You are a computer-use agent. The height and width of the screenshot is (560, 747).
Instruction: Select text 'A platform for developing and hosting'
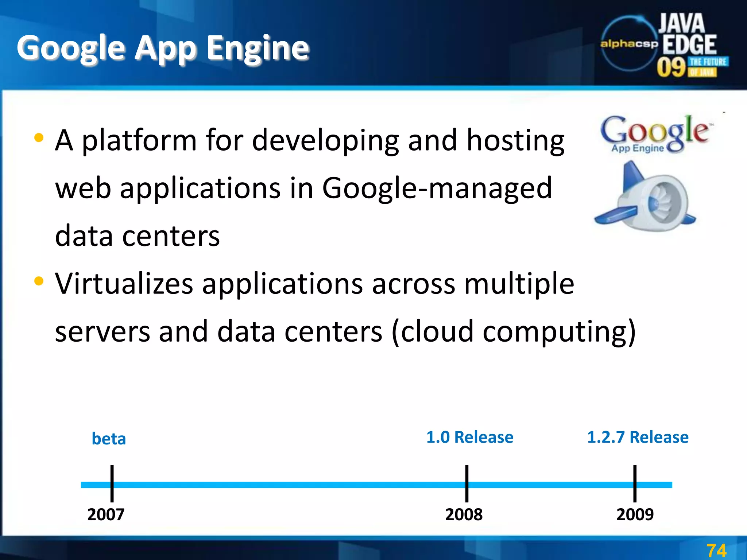310,140
